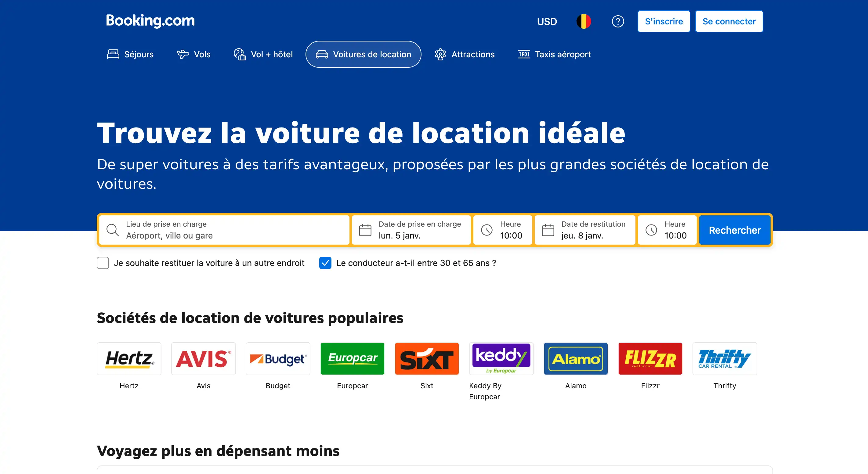Uncheck the driver age 30-65 option
The image size is (868, 474).
(x=325, y=263)
